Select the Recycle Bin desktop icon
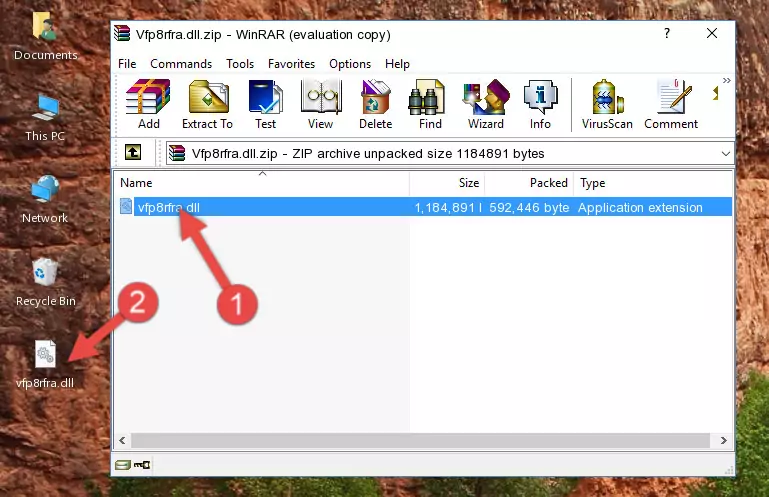Viewport: 769px width, 497px height. tap(45, 282)
